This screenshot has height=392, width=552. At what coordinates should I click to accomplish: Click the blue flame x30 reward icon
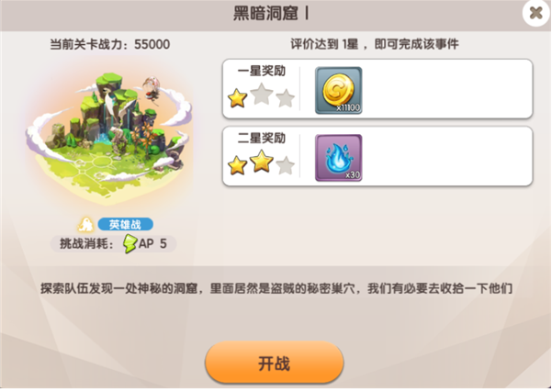coord(338,158)
